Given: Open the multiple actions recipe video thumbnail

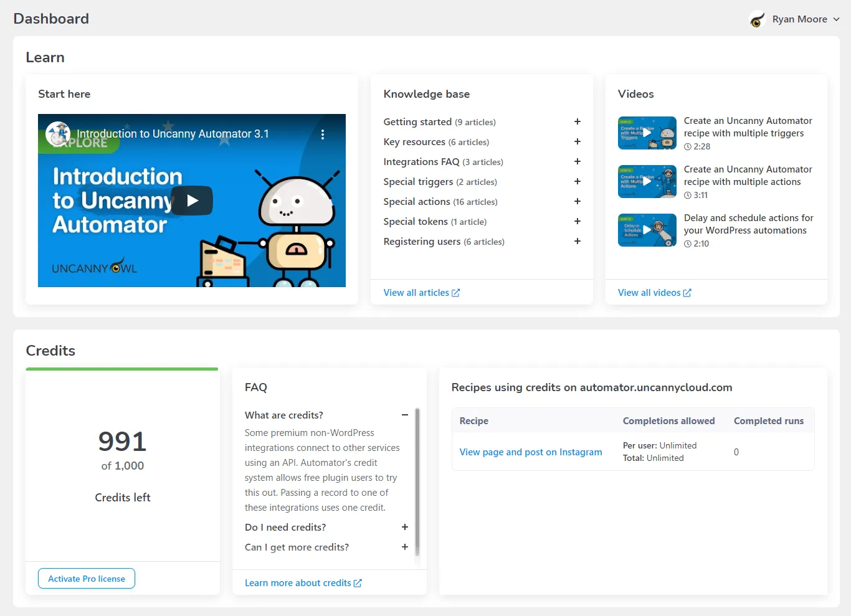Looking at the screenshot, I should [x=647, y=182].
